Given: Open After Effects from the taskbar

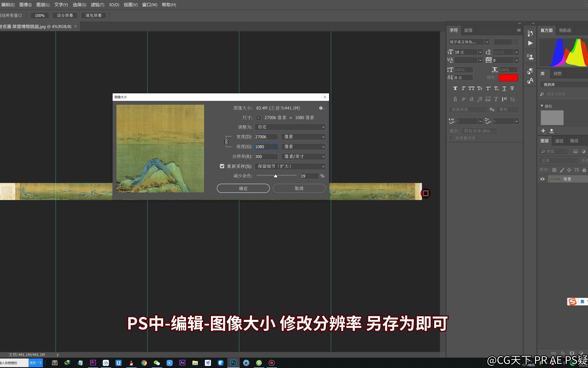Looking at the screenshot, I should pyautogui.click(x=182, y=363).
